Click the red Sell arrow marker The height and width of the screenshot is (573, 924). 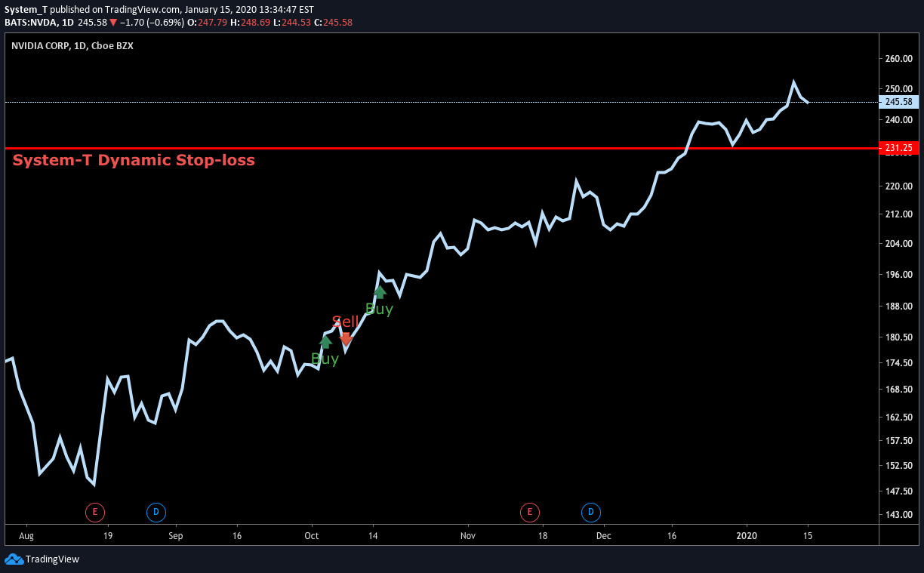pos(346,339)
